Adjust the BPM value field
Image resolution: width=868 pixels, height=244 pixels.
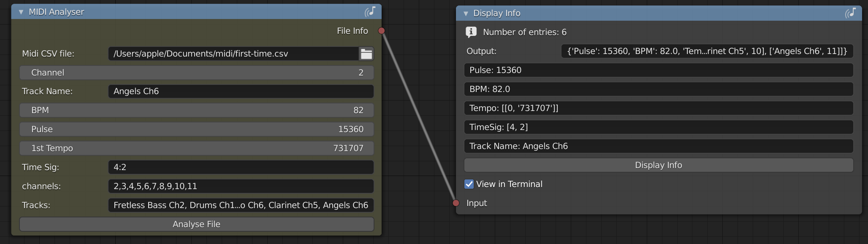click(197, 110)
